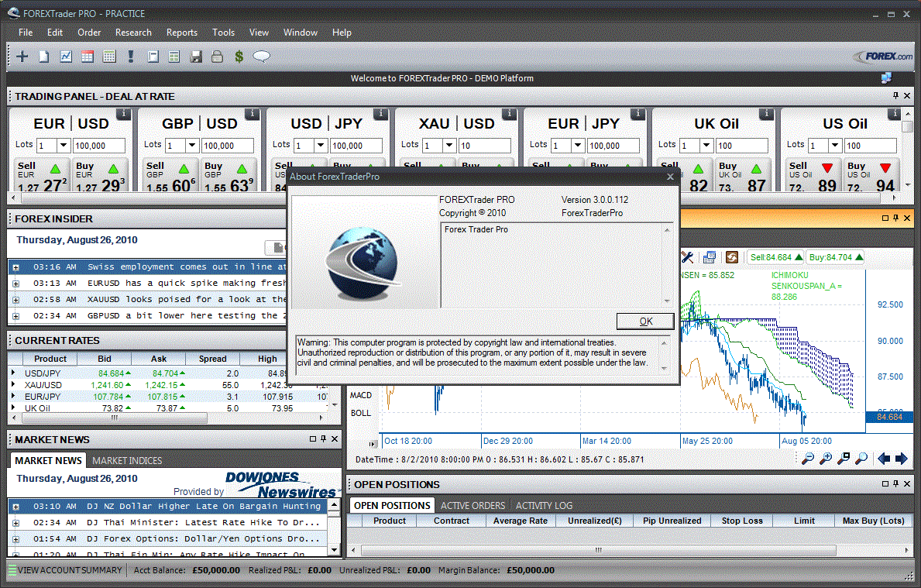Click the chart refresh icon

(733, 256)
